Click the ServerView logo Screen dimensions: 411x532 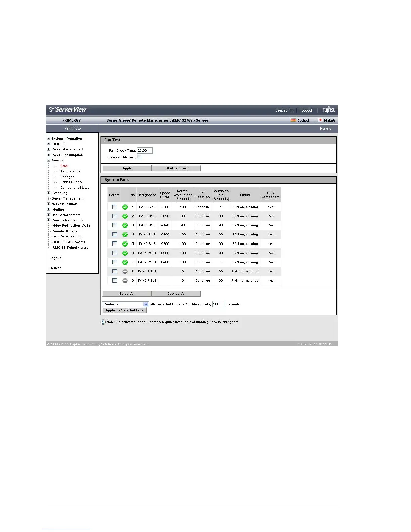[67, 109]
